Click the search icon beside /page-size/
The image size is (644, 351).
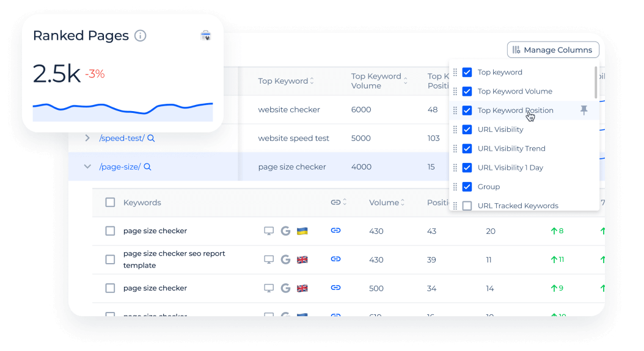147,167
